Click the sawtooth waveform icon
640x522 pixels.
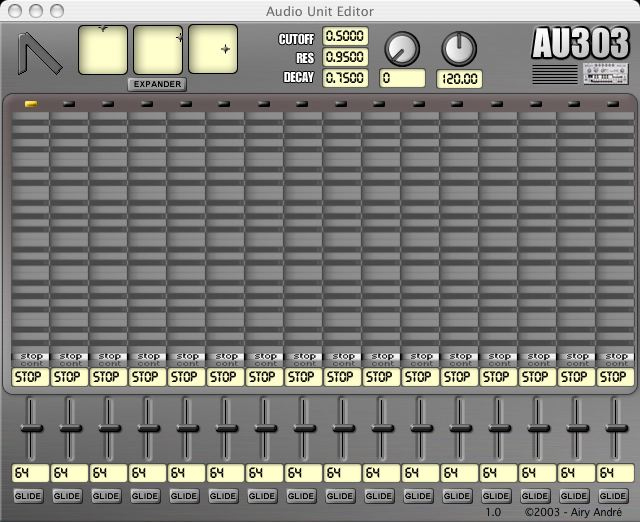point(40,54)
